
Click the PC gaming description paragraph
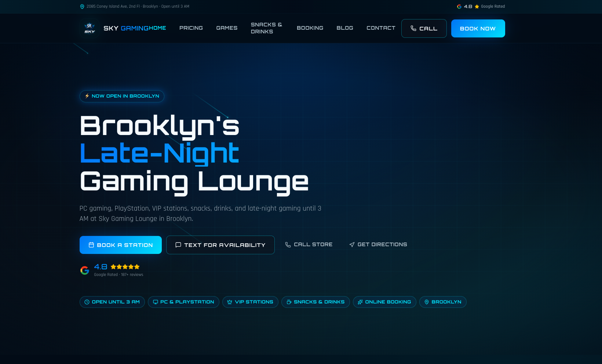(x=200, y=214)
